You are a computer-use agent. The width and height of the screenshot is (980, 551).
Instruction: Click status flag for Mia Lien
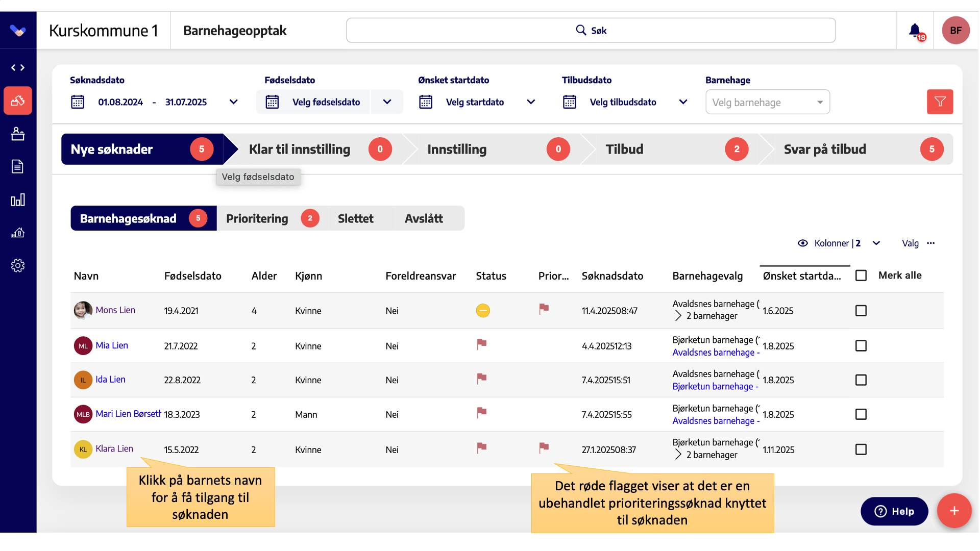coord(481,344)
